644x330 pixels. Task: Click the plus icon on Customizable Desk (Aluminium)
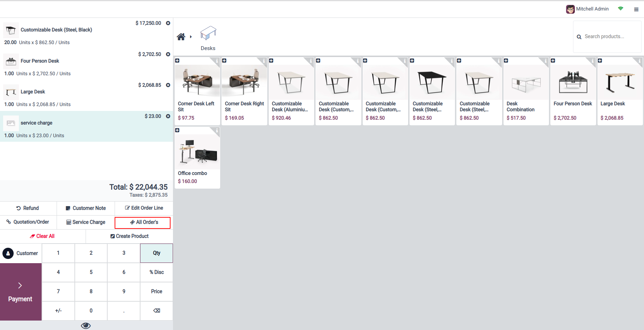tap(271, 61)
